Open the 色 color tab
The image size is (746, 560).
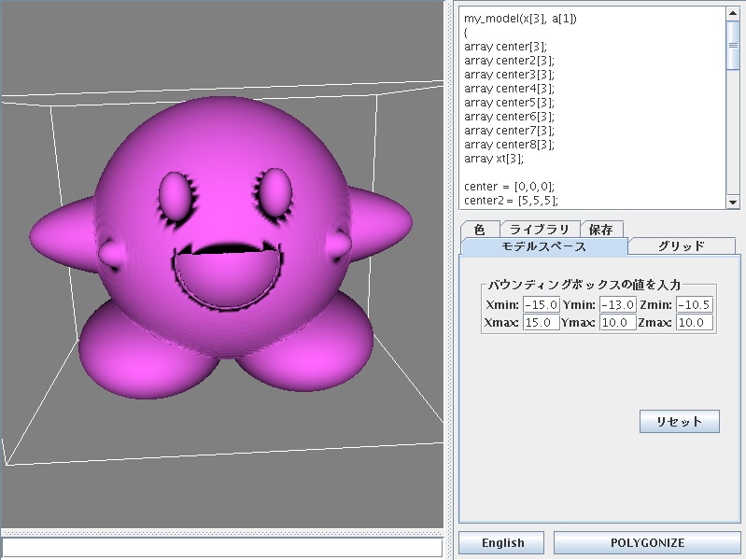point(480,230)
